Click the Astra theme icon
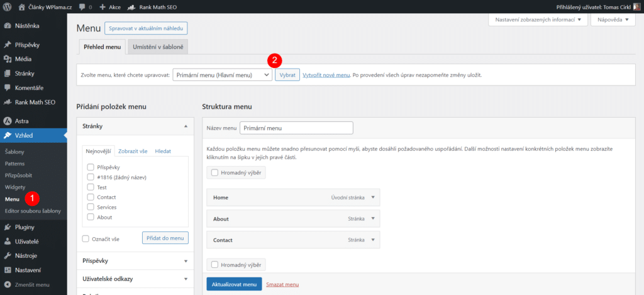Image resolution: width=644 pixels, height=295 pixels. 7,121
